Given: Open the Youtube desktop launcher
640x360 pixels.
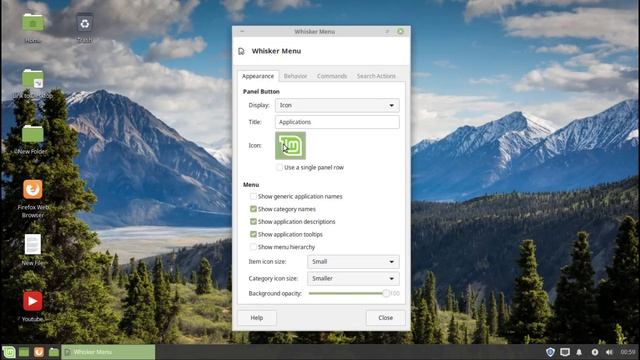Looking at the screenshot, I should pos(33,301).
